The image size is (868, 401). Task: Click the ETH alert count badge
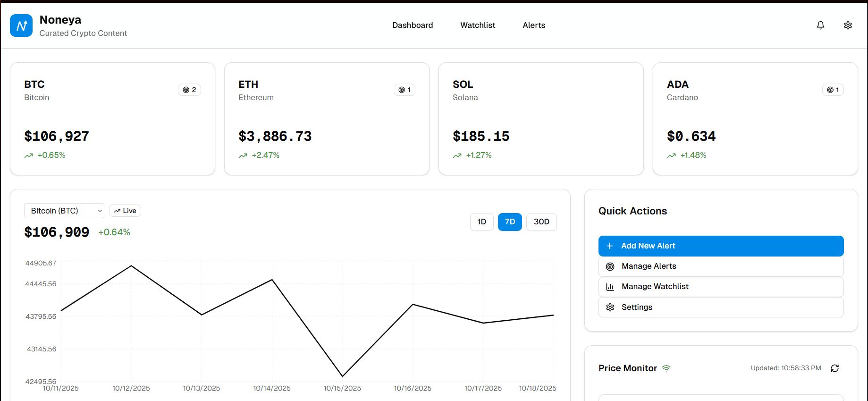[404, 90]
